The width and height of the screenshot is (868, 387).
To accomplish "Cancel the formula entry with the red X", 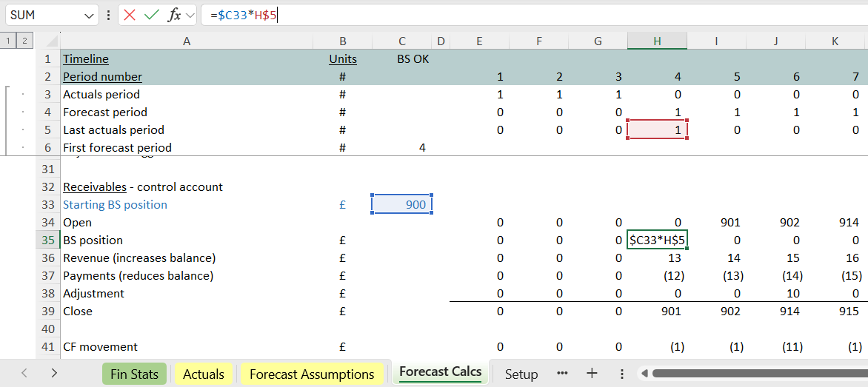I will (x=130, y=15).
